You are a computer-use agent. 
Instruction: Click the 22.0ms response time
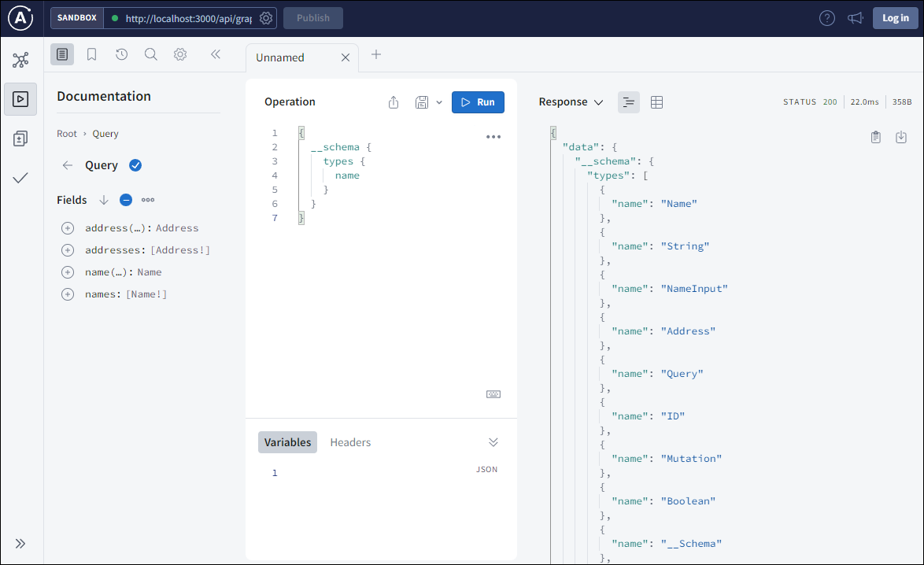point(864,102)
